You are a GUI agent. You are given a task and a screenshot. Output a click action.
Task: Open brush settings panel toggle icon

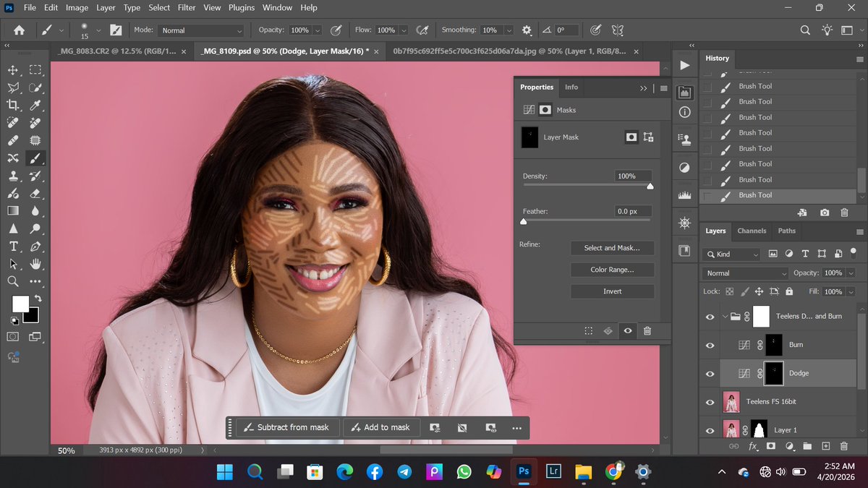(116, 30)
